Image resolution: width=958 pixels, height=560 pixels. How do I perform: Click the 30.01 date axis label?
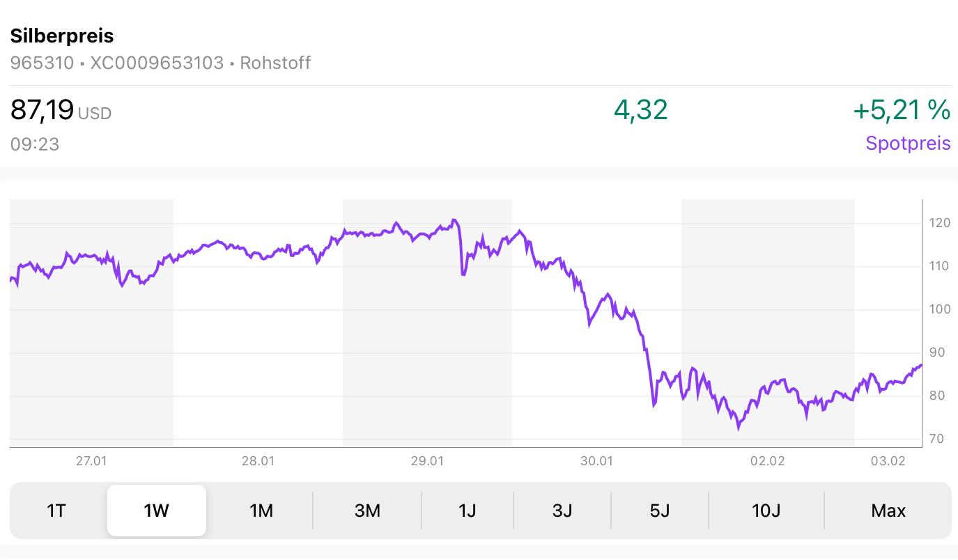pos(597,461)
